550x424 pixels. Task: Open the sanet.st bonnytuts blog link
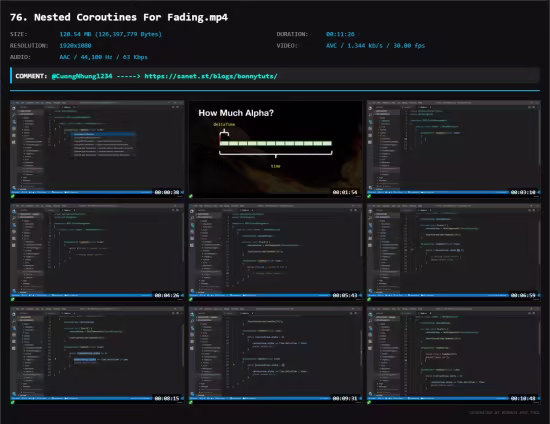click(x=211, y=76)
